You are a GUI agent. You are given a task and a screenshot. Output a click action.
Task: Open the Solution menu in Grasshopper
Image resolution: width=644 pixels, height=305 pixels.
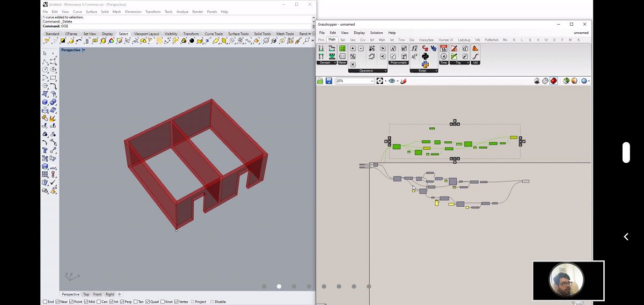(376, 33)
